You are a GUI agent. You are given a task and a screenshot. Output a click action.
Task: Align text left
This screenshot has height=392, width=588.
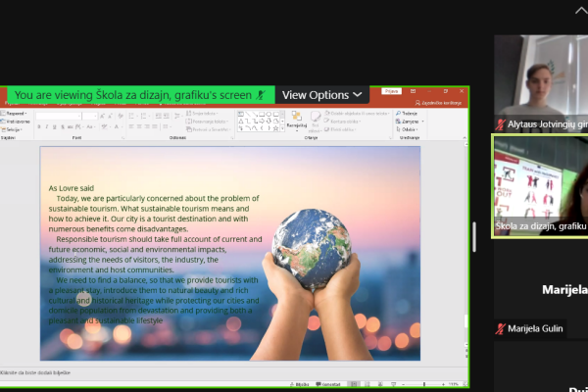click(131, 126)
